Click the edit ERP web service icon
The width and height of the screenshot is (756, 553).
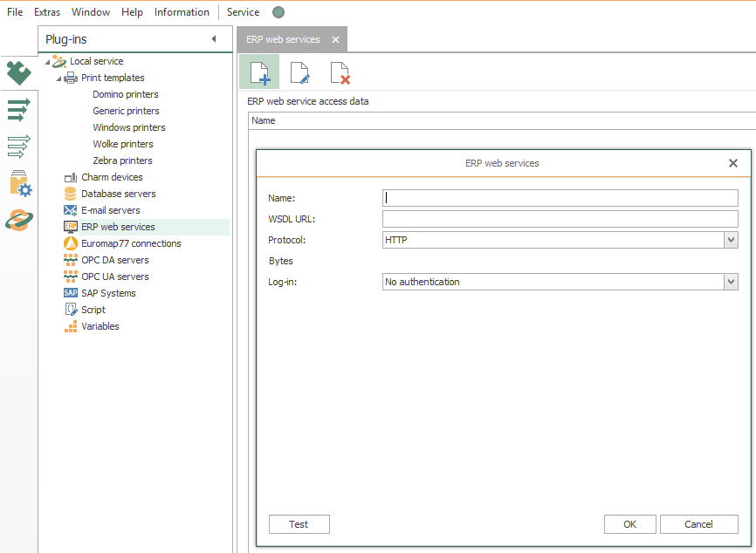299,72
